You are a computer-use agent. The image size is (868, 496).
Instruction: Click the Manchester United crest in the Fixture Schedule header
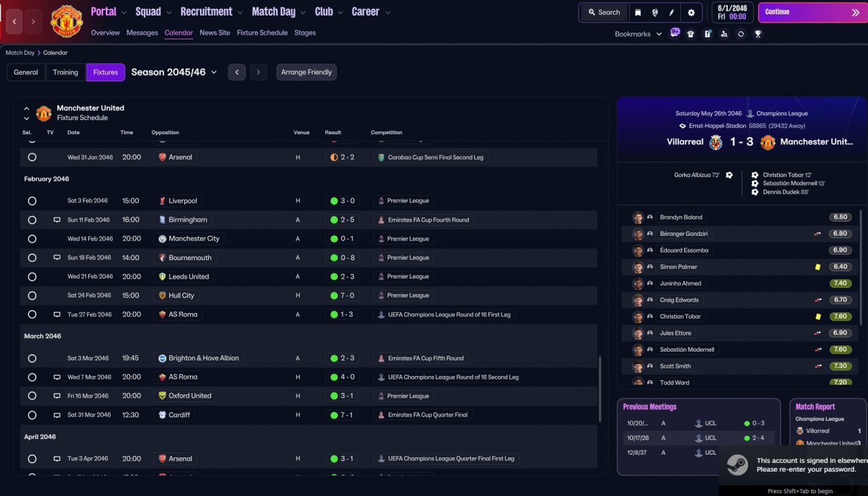click(x=43, y=113)
